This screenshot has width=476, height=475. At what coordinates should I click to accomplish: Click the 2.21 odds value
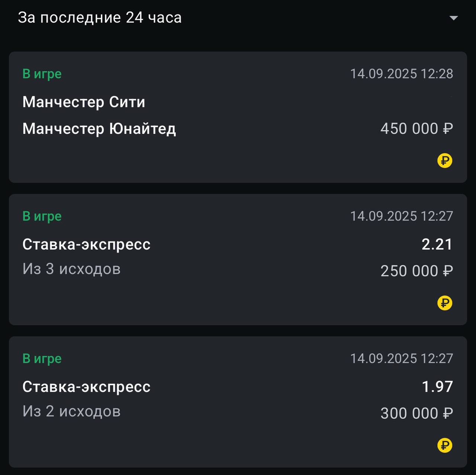[x=437, y=244]
